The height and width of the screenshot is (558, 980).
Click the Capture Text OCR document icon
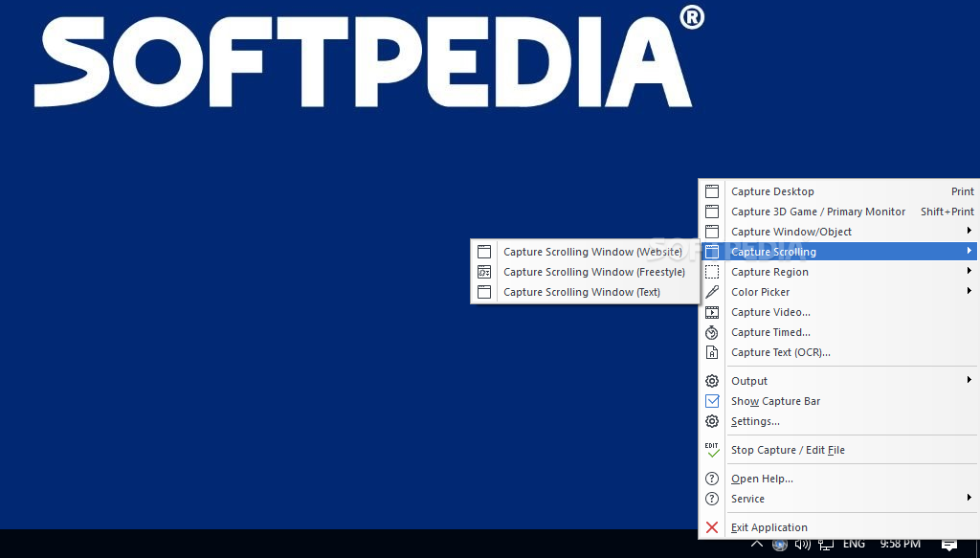click(712, 352)
